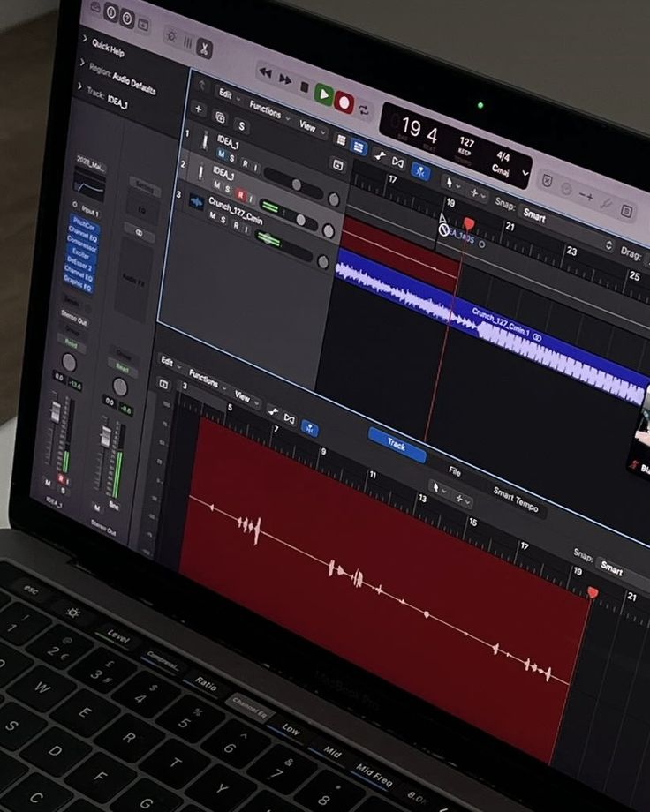
Task: Switch to the File tab in editor
Action: [x=454, y=470]
